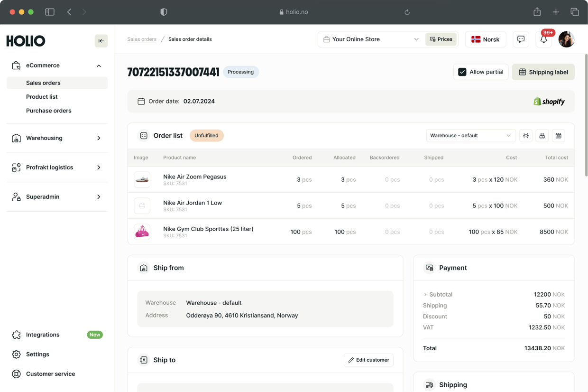This screenshot has height=392, width=588.
Task: Click the Settings gear icon
Action: click(x=16, y=355)
